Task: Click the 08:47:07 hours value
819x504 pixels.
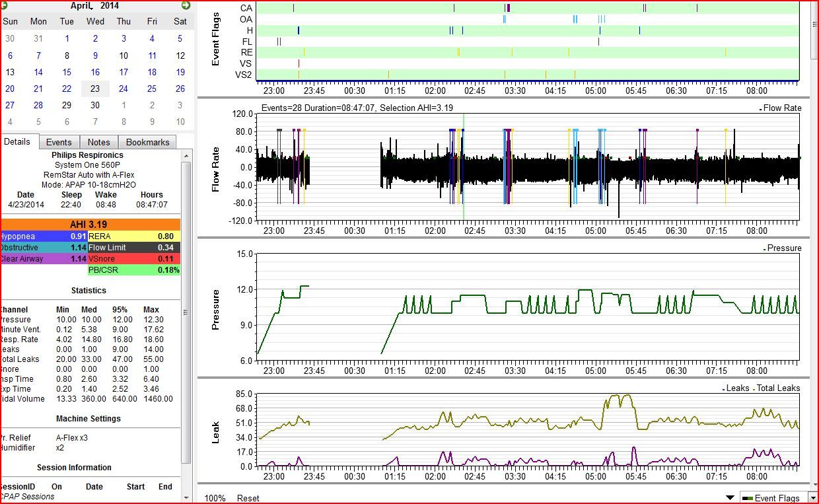Action: (x=151, y=205)
